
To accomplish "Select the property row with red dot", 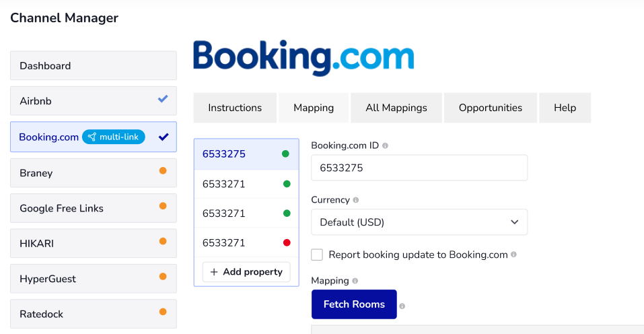I will click(246, 243).
